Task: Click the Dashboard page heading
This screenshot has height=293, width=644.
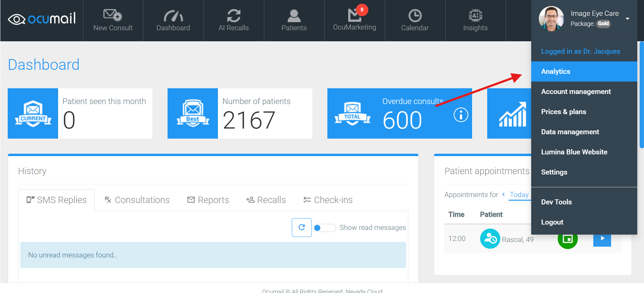Action: (x=44, y=64)
